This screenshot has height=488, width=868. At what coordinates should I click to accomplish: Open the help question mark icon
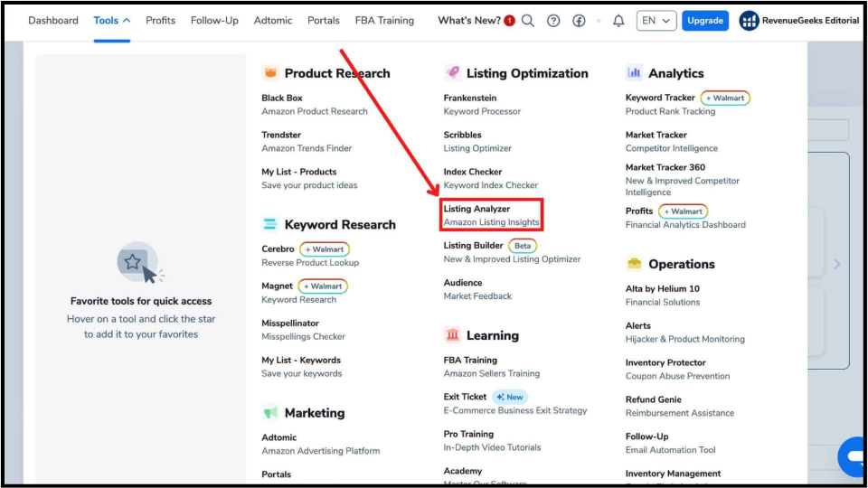pyautogui.click(x=553, y=21)
